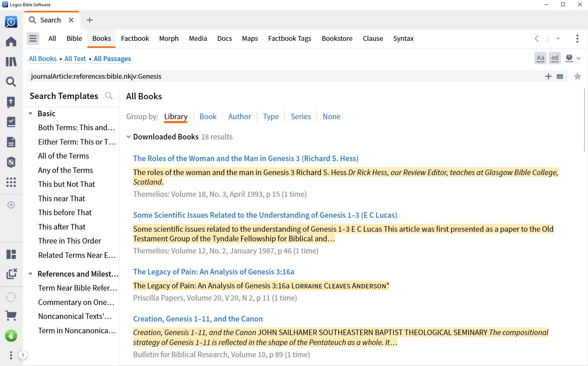Click the close all panels icon in sidebar

point(11,274)
